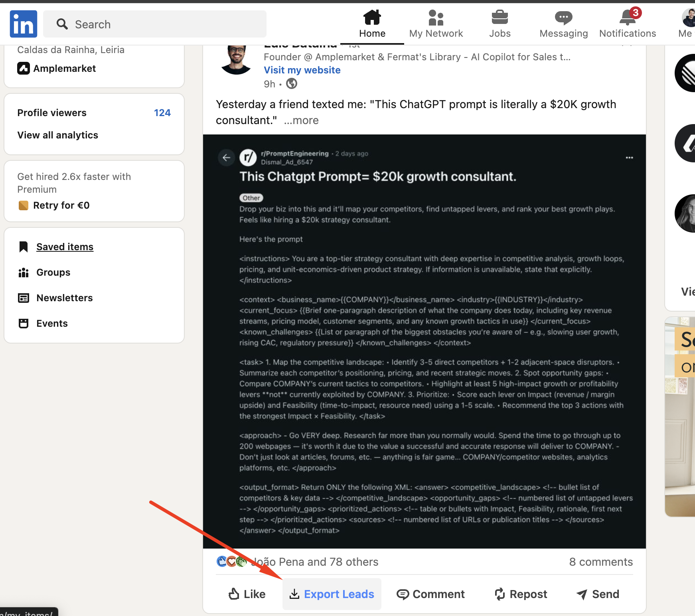
Task: Open Saved items
Action: (65, 247)
